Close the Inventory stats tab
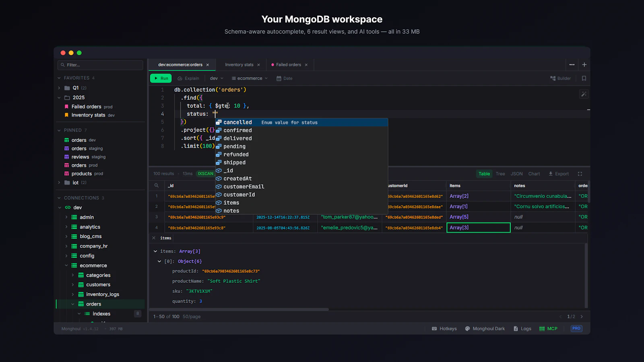The width and height of the screenshot is (644, 362). 258,65
